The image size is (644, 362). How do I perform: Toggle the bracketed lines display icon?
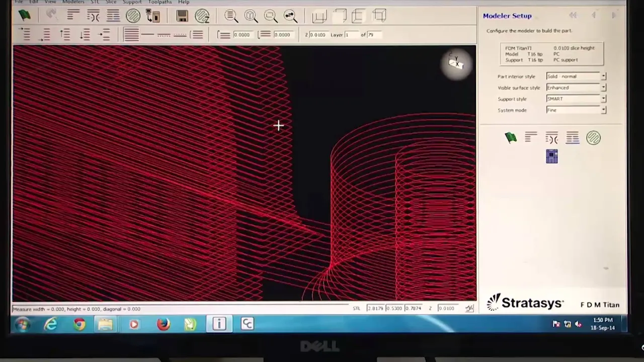pos(197,35)
